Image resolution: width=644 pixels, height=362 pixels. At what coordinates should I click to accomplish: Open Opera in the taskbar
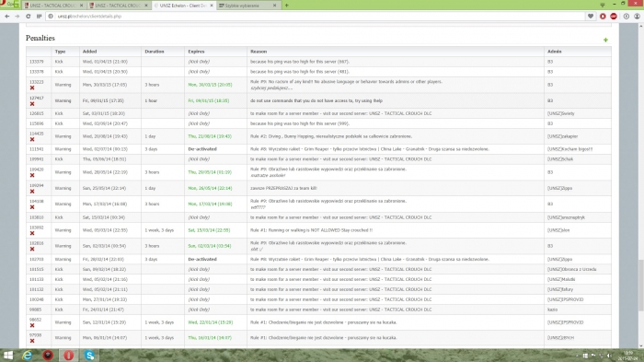[69, 355]
